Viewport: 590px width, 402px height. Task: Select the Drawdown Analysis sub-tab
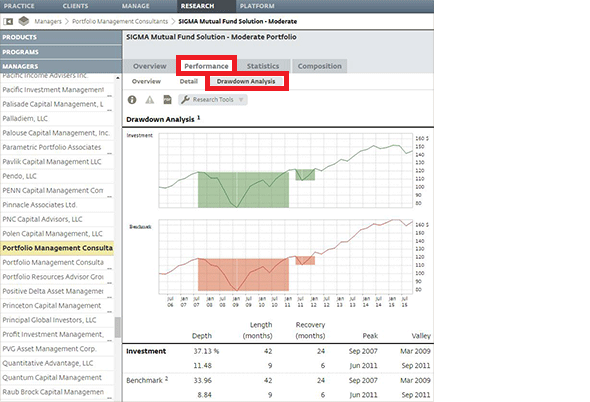pos(246,81)
